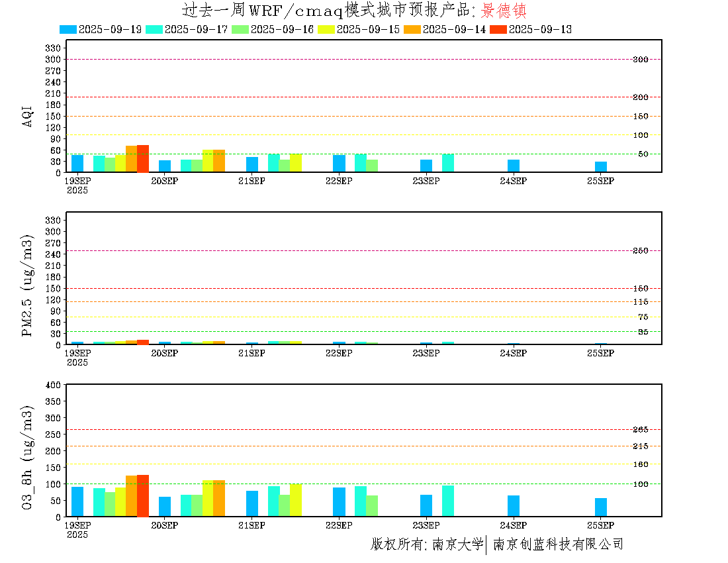Click the cyan 23SEP bar in O3_8h chart
728x563 pixels.
[x=448, y=501]
